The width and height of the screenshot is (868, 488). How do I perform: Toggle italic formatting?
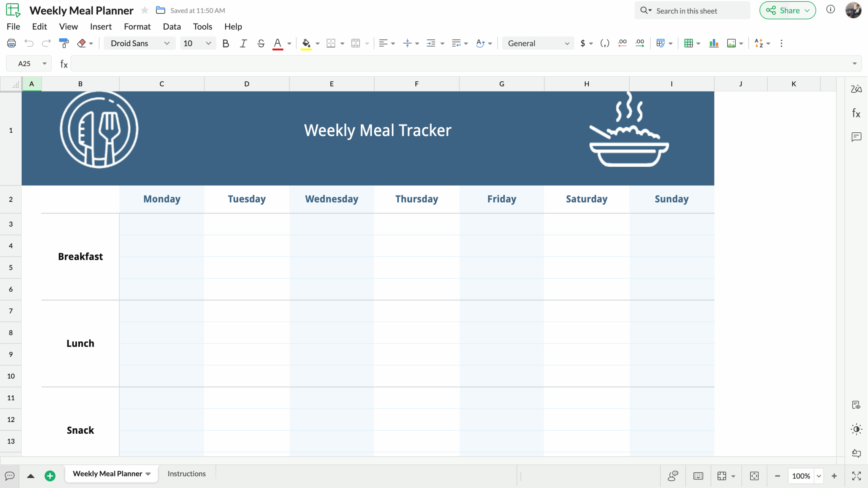pos(243,43)
